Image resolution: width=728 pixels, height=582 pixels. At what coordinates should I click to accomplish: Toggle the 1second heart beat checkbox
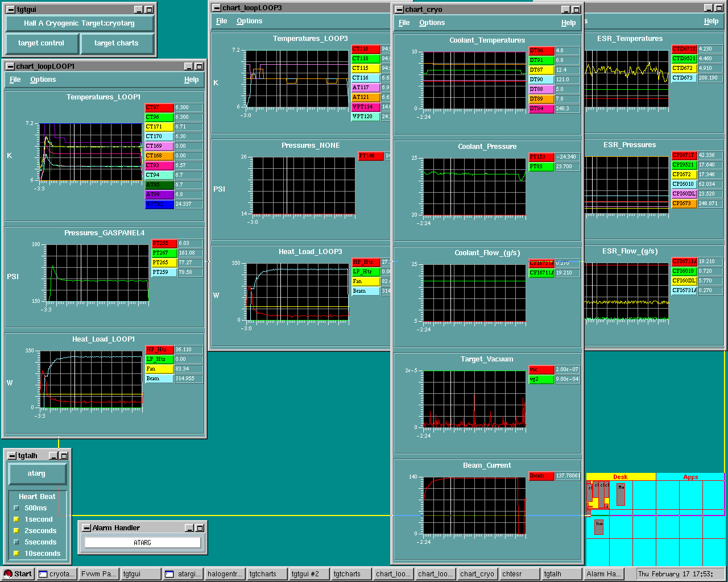click(x=16, y=519)
